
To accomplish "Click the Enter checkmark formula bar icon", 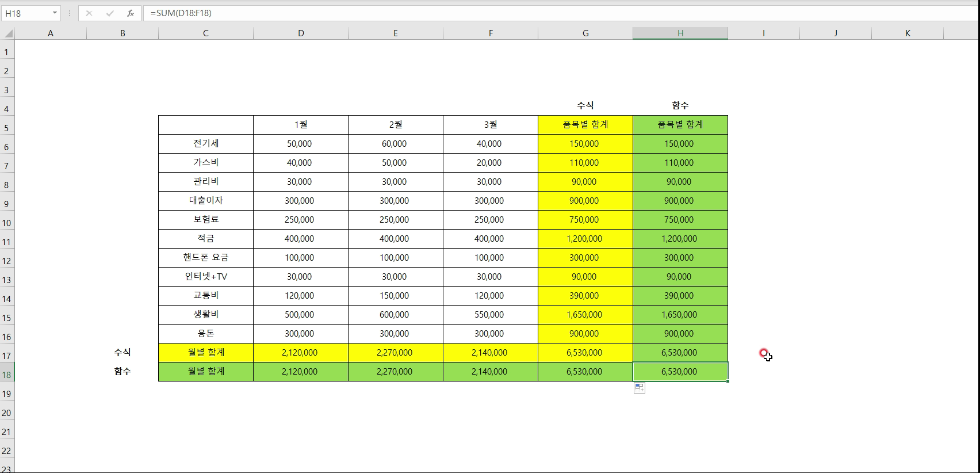I will [109, 13].
